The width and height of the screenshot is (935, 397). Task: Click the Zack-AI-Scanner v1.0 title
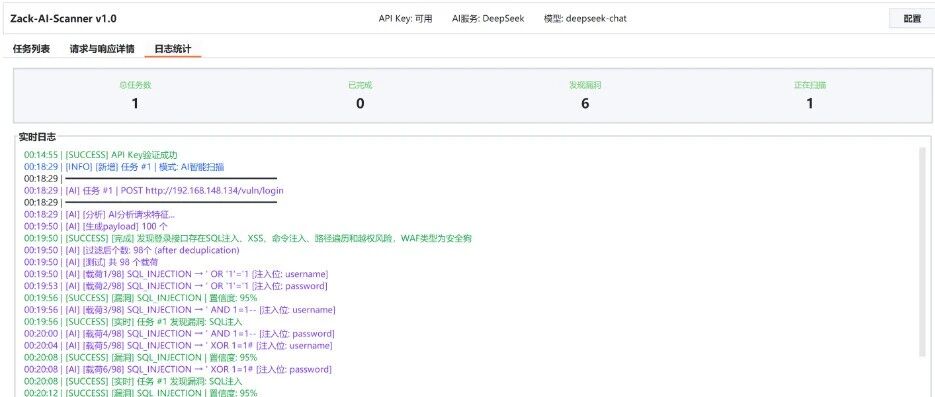pos(63,18)
